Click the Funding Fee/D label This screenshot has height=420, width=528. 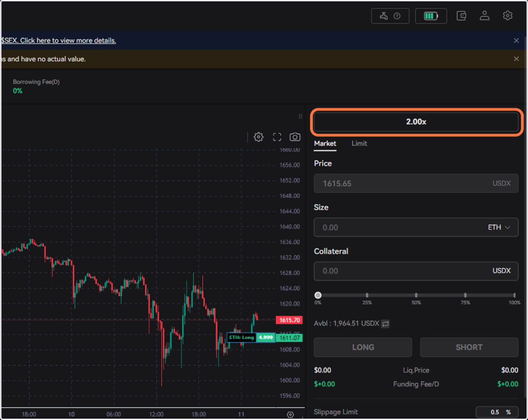point(416,384)
